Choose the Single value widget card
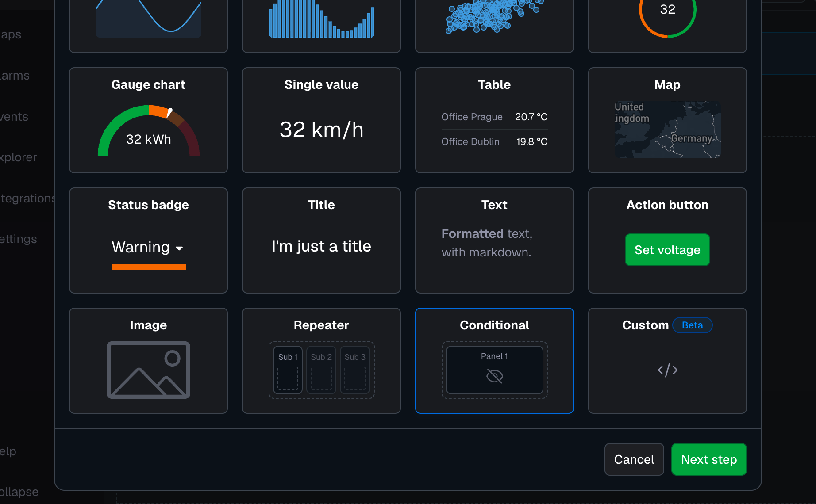Screen dimensions: 816x504 click(x=321, y=120)
